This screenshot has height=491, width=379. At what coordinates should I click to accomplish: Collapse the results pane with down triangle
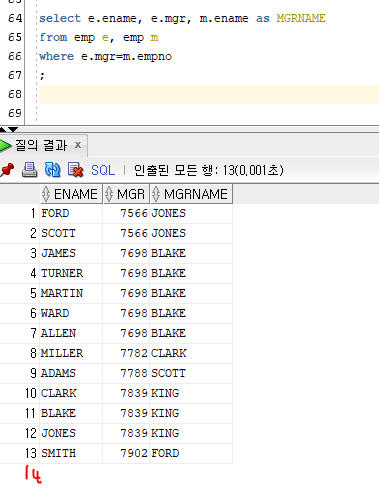pyautogui.click(x=13, y=129)
